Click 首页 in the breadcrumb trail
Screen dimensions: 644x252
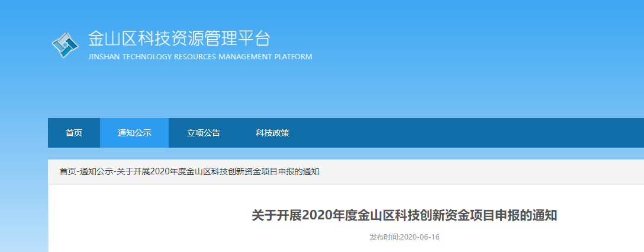click(67, 171)
